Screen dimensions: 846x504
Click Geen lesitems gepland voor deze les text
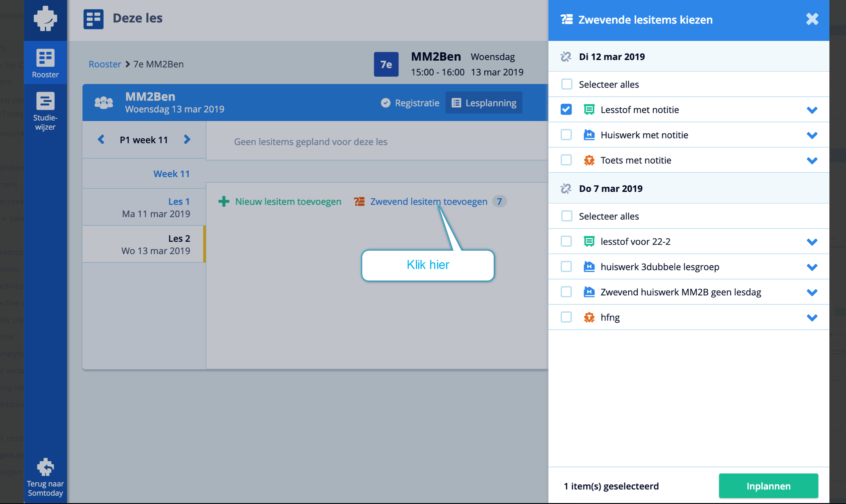coord(311,142)
